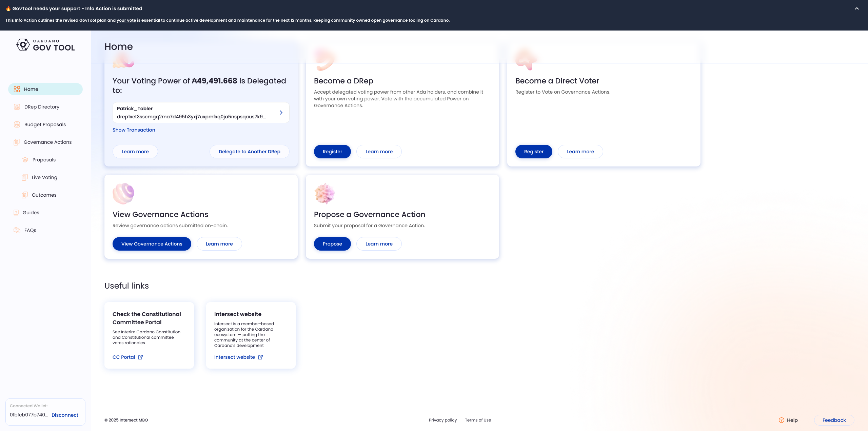The height and width of the screenshot is (431, 868).
Task: Click the Budget Proposals sidebar icon
Action: tap(17, 124)
